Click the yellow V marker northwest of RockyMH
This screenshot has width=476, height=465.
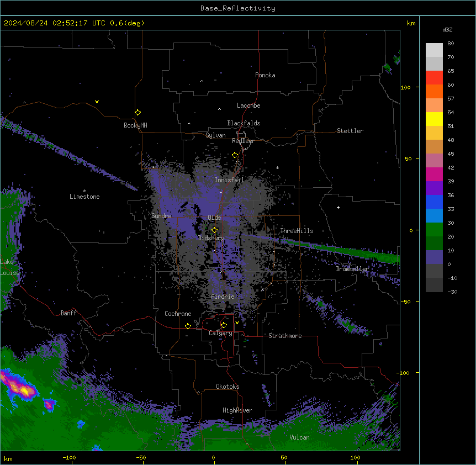click(97, 102)
